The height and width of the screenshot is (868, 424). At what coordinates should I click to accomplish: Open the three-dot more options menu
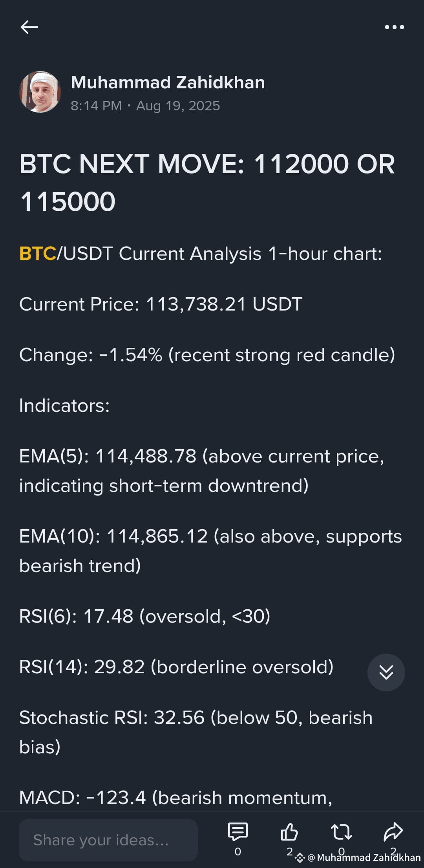(394, 27)
